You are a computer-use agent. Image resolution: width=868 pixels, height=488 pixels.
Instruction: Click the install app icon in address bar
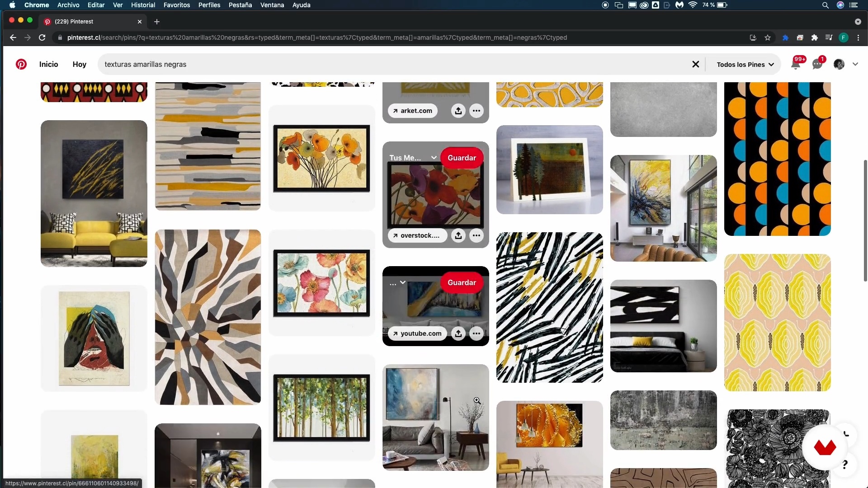click(753, 38)
